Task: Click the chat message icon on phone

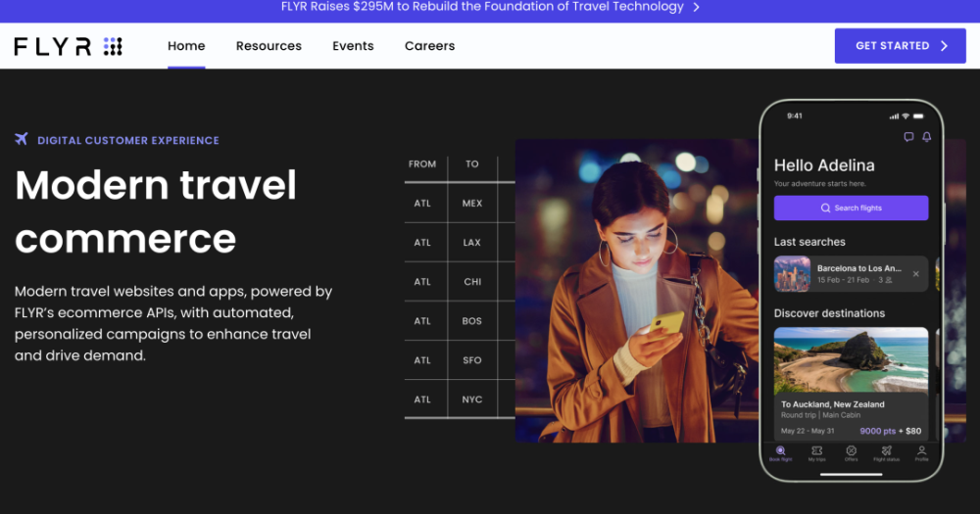Action: pos(908,137)
